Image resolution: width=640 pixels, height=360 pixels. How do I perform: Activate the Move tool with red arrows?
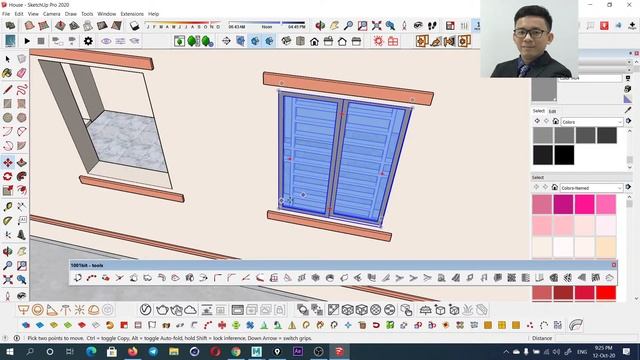(x=7, y=162)
